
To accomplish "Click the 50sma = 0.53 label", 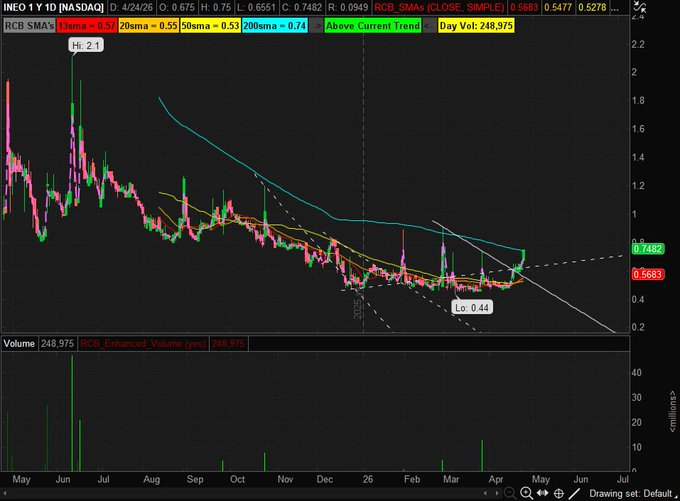I will [210, 26].
